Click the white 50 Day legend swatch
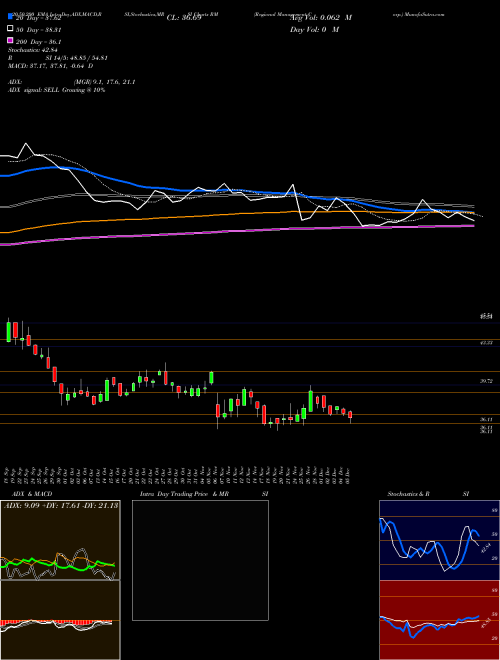This screenshot has height=660, width=500. [x=10, y=29]
